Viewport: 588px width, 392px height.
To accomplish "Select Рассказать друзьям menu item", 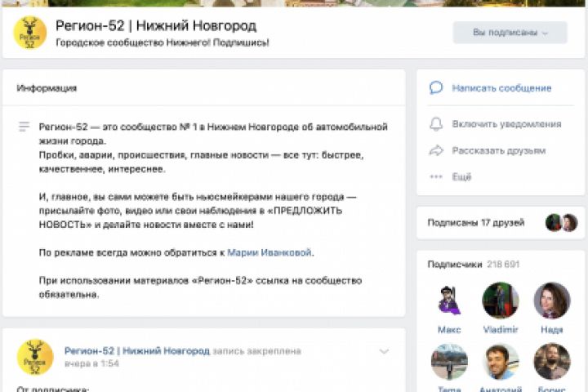I will [x=499, y=151].
